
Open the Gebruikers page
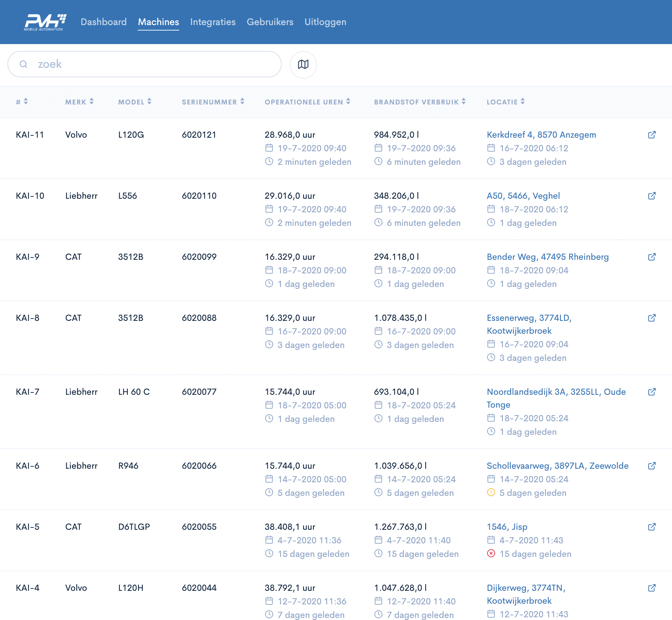pyautogui.click(x=270, y=22)
